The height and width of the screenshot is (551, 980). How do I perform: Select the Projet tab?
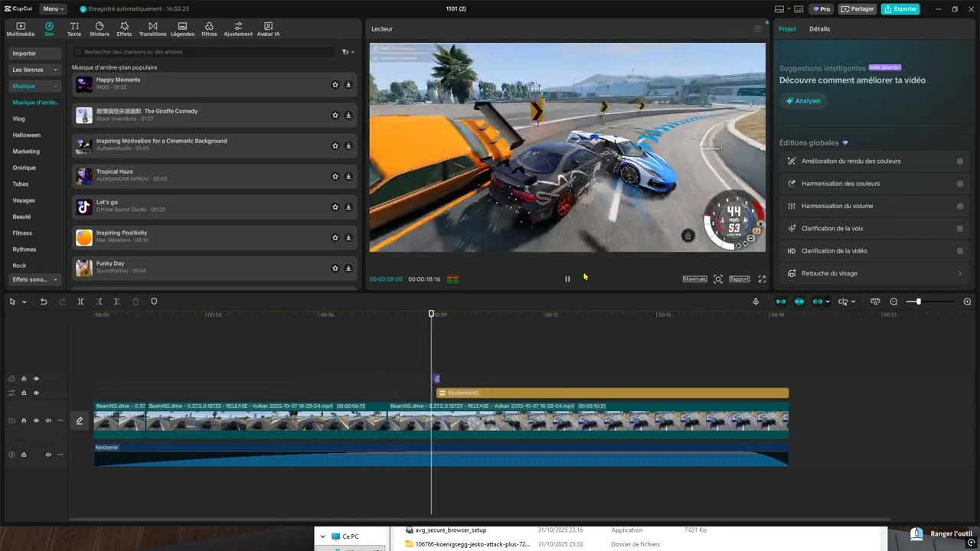point(787,29)
